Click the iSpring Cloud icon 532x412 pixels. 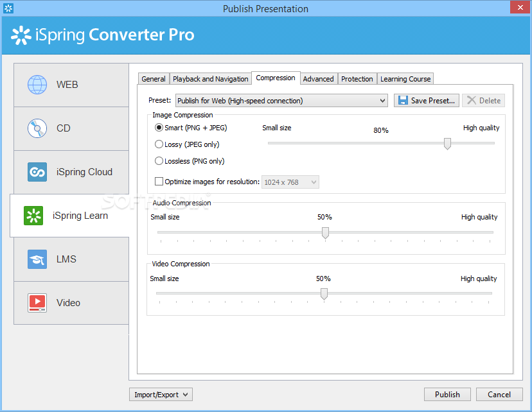[x=37, y=172]
